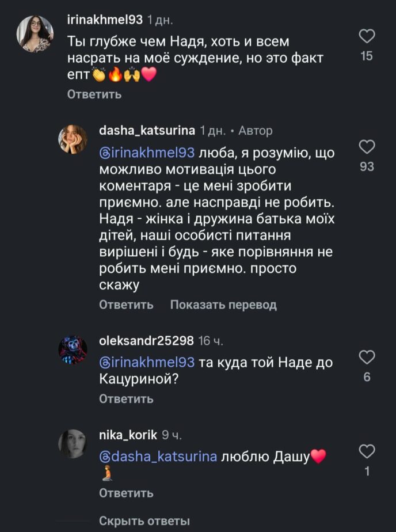Open oleksandr25298 avatar
Screen dimensions: 396x532
pos(73,350)
